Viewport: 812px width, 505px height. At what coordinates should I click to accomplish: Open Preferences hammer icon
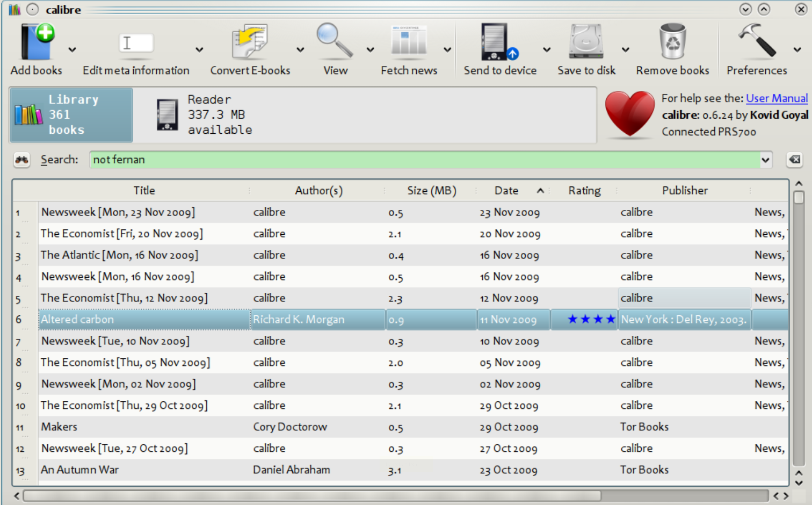coord(757,40)
